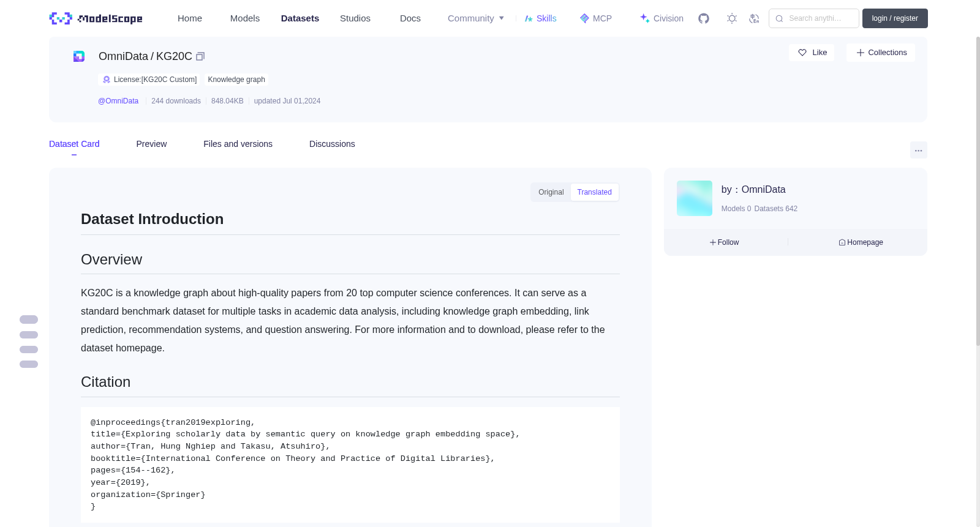Add the dataset to Collections
This screenshot has width=980, height=527.
pos(881,53)
